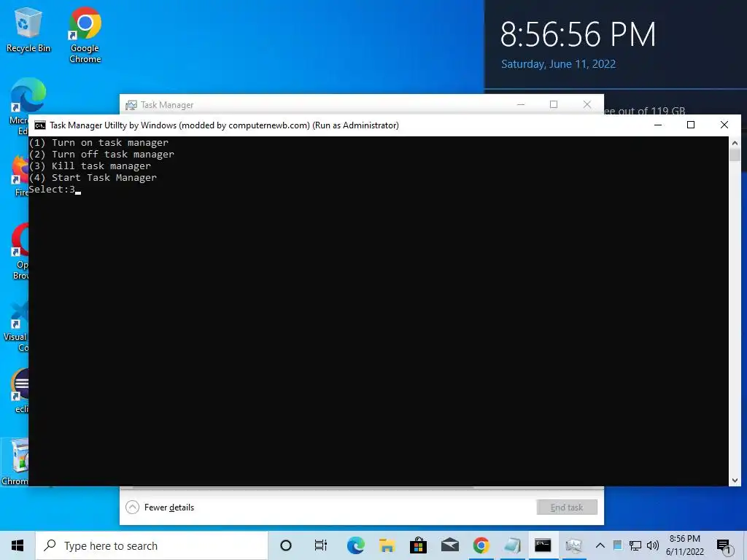Click the "(3) Kill task manager" line
Image resolution: width=747 pixels, height=560 pixels.
90,166
